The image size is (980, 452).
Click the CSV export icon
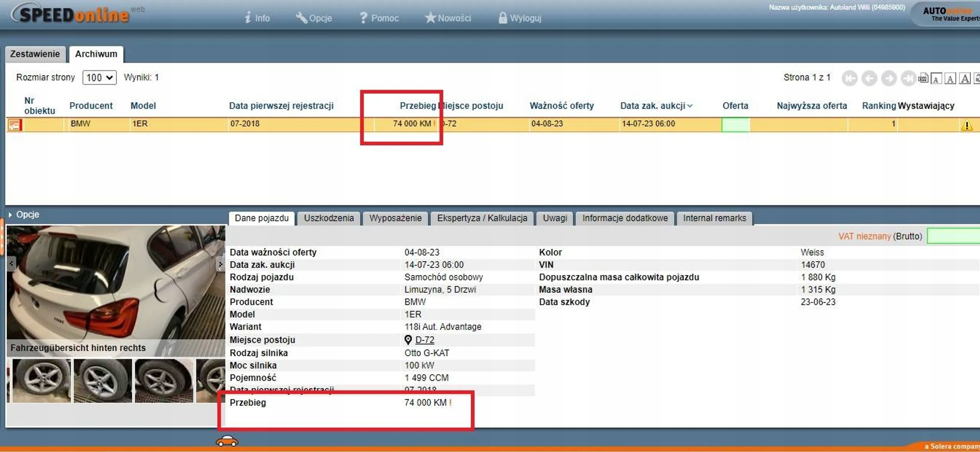pyautogui.click(x=923, y=78)
